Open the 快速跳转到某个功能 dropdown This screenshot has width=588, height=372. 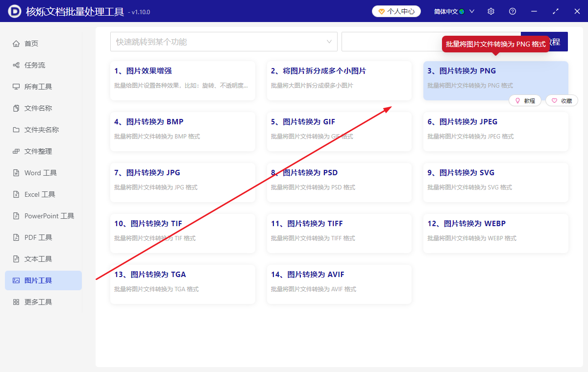coord(224,42)
